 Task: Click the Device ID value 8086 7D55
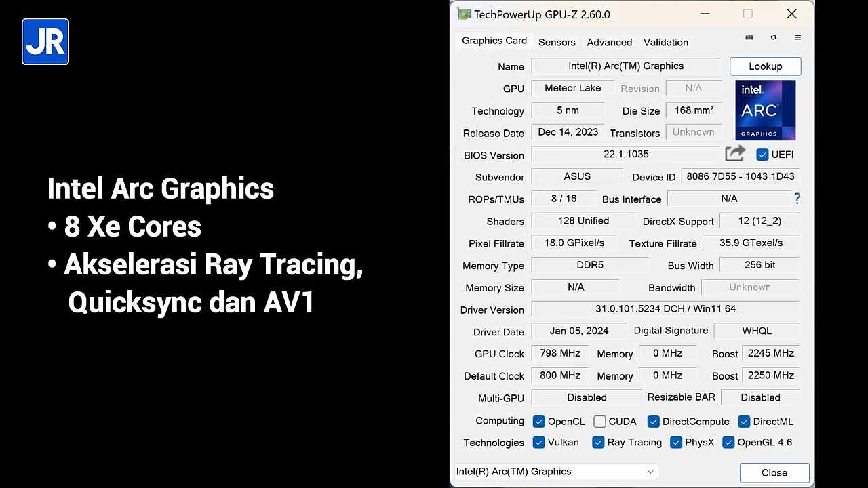pyautogui.click(x=741, y=176)
